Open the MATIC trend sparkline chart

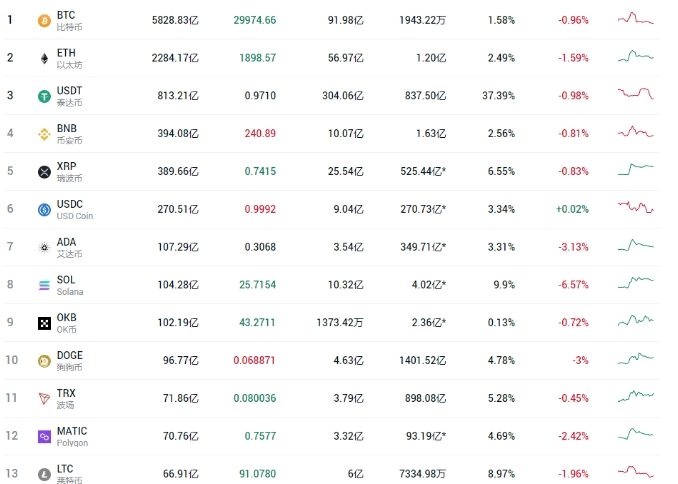tap(636, 434)
